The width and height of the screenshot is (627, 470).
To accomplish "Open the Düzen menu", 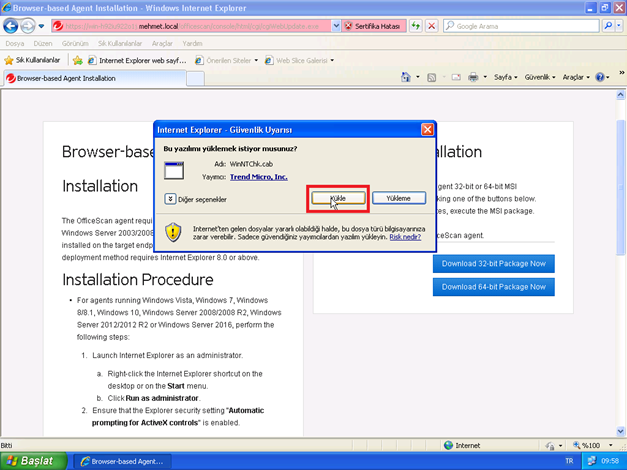I will click(x=43, y=43).
